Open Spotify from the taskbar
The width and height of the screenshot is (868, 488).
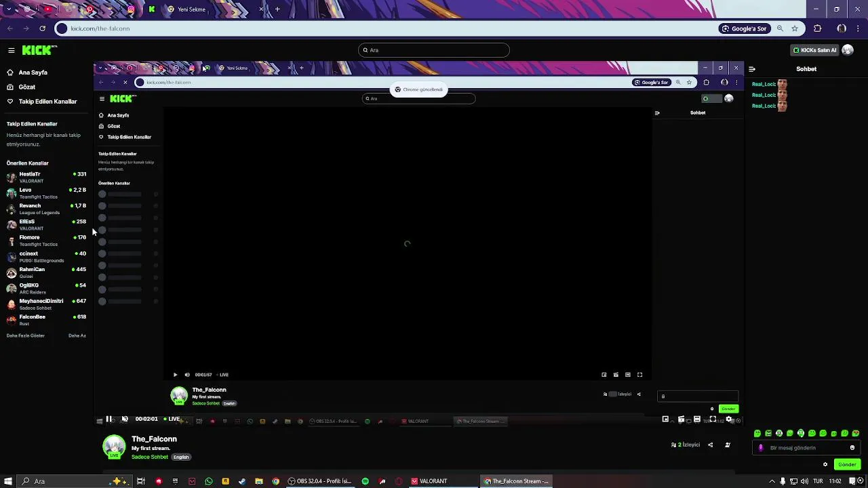365,481
